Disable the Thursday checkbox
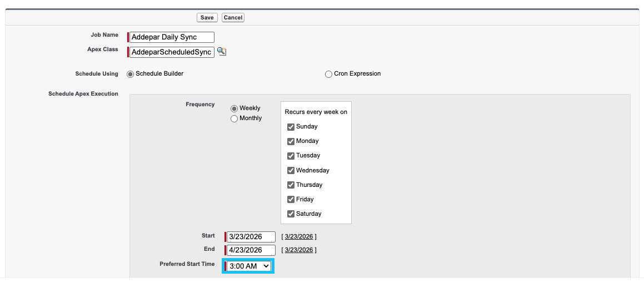Viewport: 644px width, 282px height. pyautogui.click(x=291, y=185)
